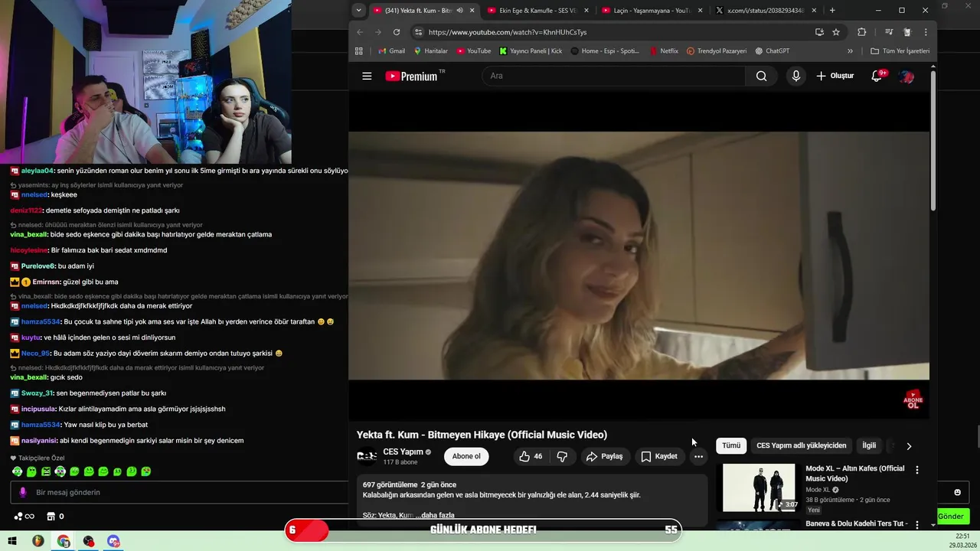The image size is (980, 551).
Task: Click the YouTube page vertical scrollbar
Action: [x=933, y=142]
